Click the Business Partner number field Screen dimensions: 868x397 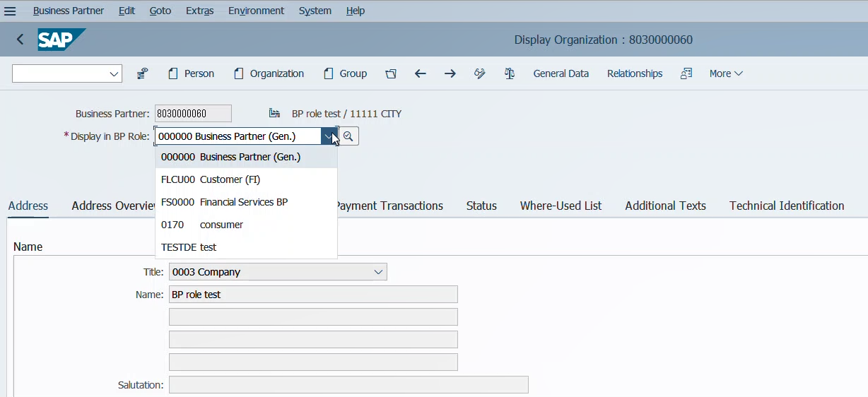coord(193,113)
